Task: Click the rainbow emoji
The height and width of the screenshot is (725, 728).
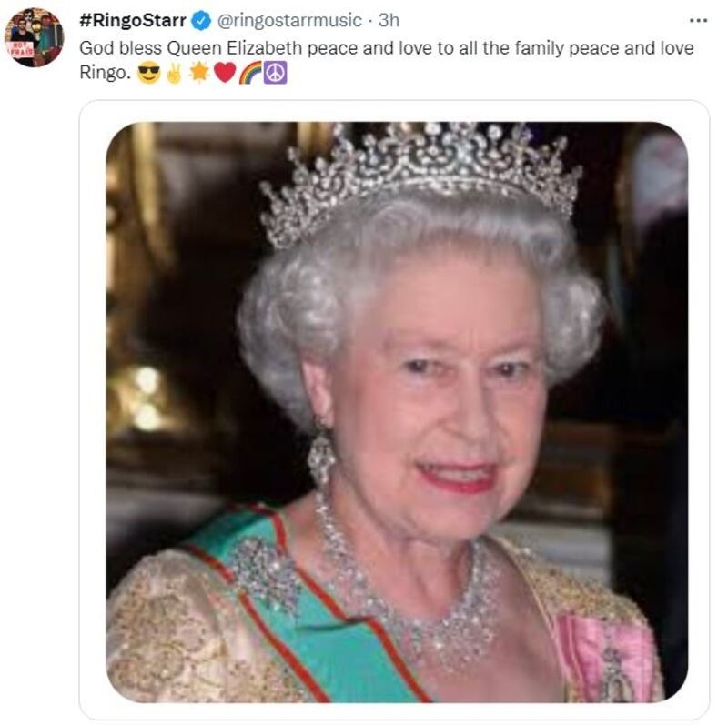Action: point(250,74)
